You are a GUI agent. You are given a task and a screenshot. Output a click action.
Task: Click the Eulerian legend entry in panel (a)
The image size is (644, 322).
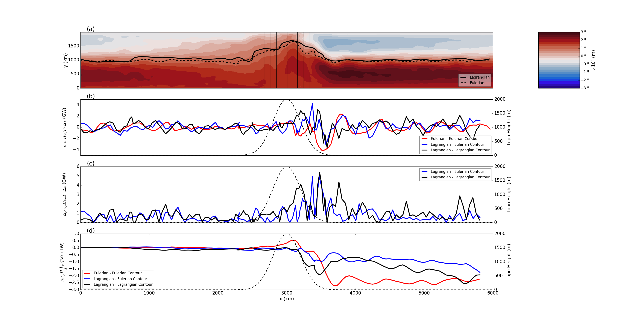tap(477, 83)
